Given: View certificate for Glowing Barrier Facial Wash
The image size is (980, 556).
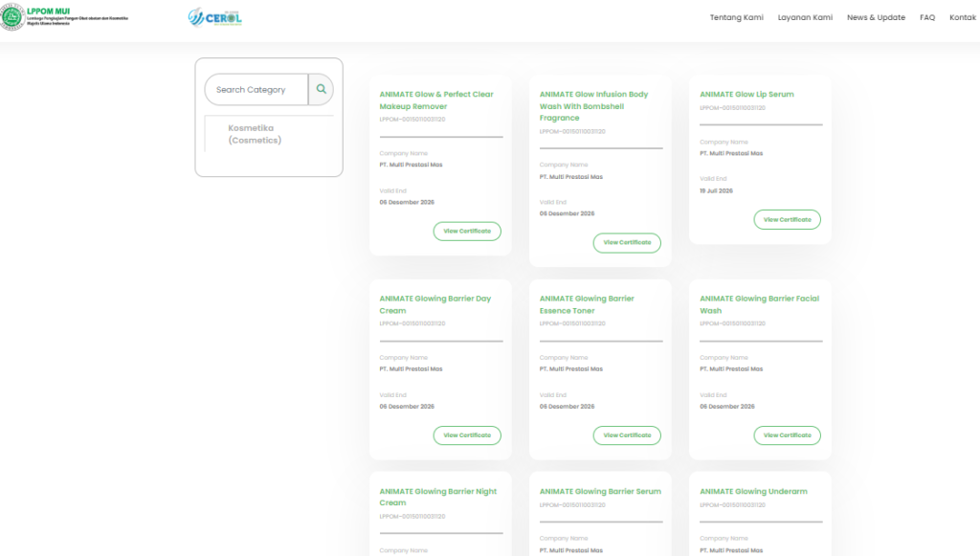Looking at the screenshot, I should (787, 435).
